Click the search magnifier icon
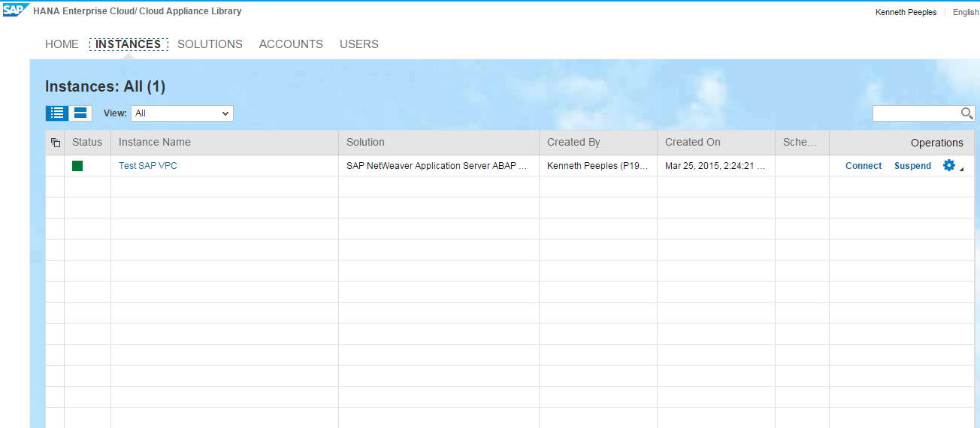This screenshot has height=428, width=980. coord(967,113)
